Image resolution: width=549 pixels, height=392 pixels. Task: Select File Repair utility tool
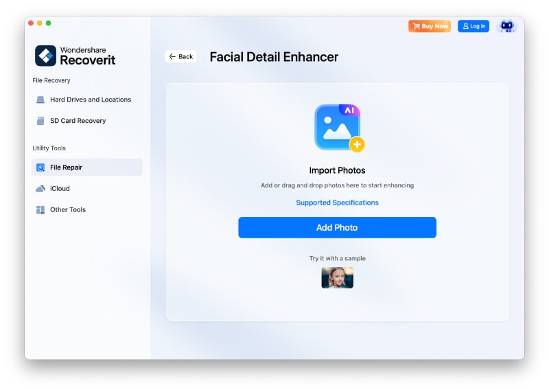point(87,167)
